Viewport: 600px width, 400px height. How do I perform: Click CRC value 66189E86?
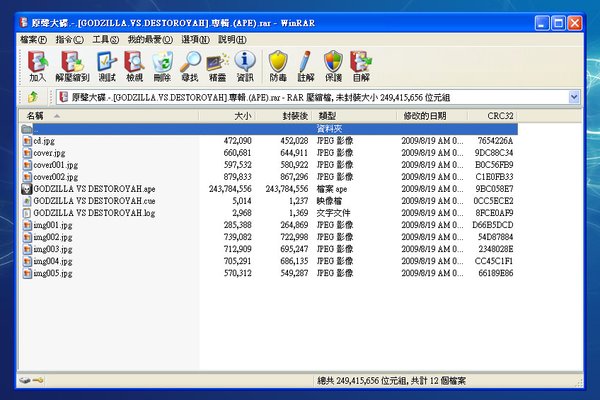coord(496,273)
